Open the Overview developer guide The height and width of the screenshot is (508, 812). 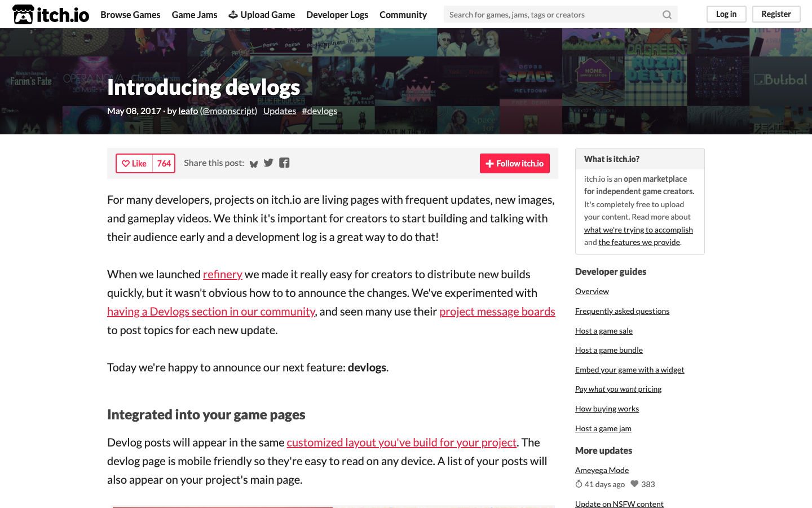pyautogui.click(x=592, y=291)
